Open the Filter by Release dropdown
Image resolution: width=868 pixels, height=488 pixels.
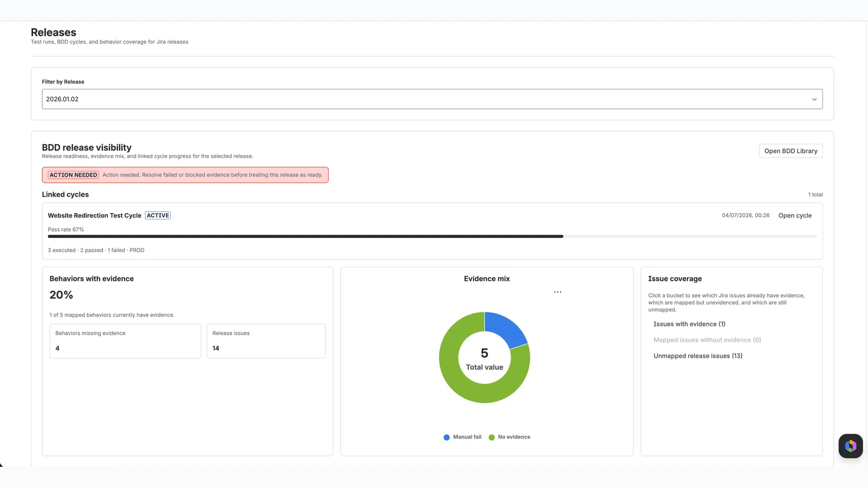click(x=432, y=99)
